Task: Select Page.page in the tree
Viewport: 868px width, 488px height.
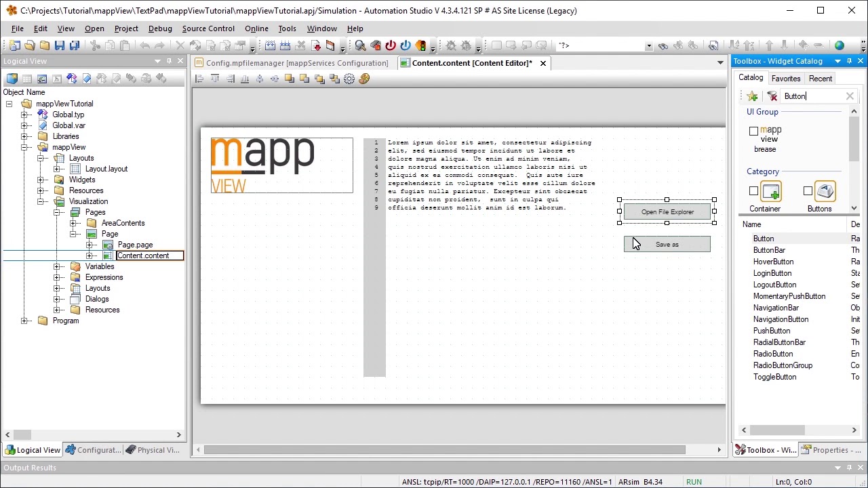Action: [x=135, y=245]
